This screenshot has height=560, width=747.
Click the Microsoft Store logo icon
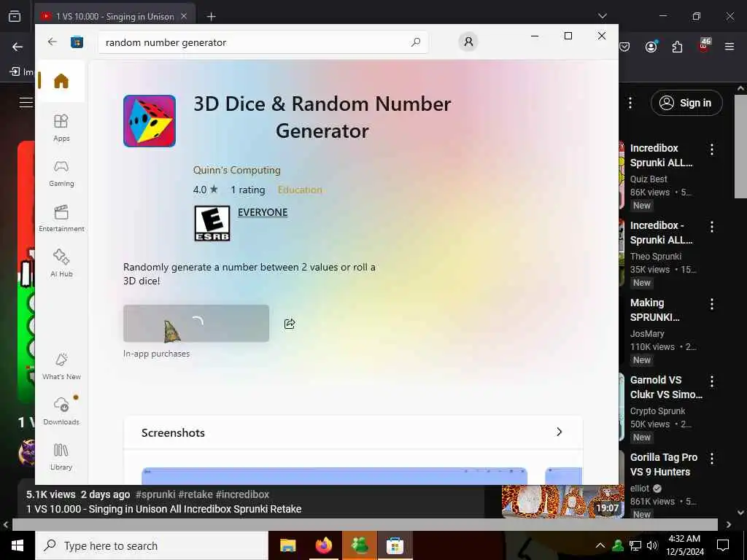pos(77,42)
